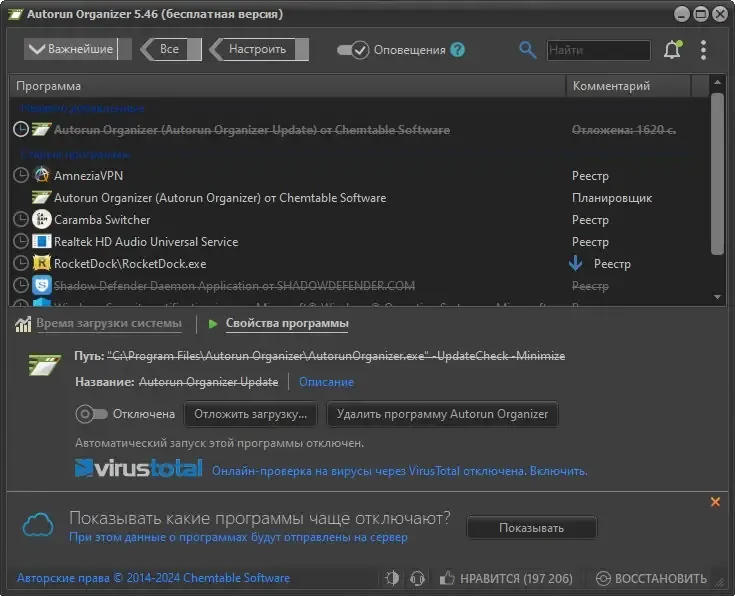Image resolution: width=735 pixels, height=596 pixels.
Task: Click the Планировщик comment cell
Action: click(x=612, y=198)
